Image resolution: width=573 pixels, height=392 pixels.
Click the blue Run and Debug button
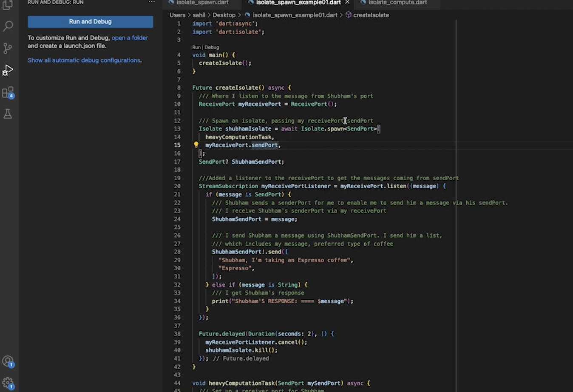coord(91,22)
